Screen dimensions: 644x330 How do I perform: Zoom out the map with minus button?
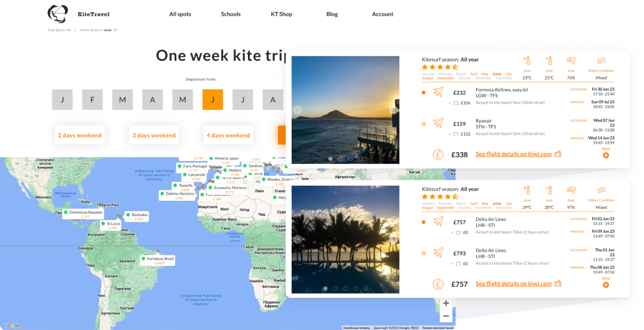446,316
